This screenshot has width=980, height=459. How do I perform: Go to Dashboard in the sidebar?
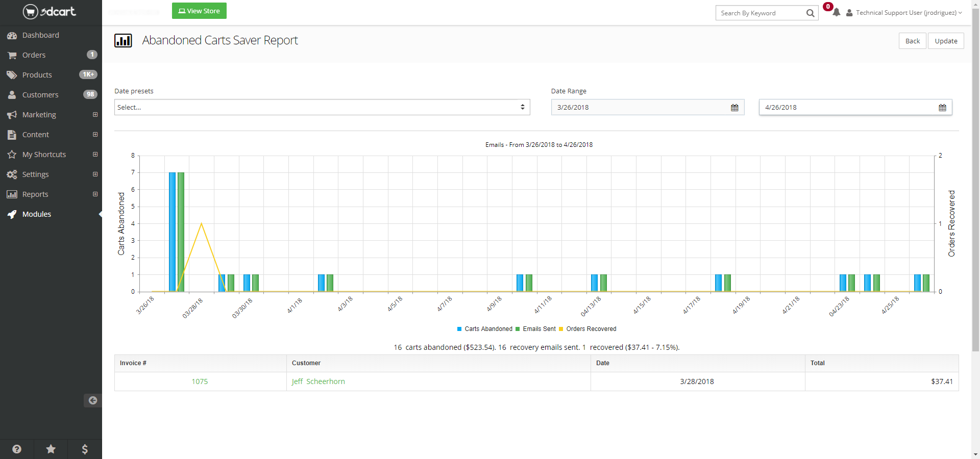[40, 35]
